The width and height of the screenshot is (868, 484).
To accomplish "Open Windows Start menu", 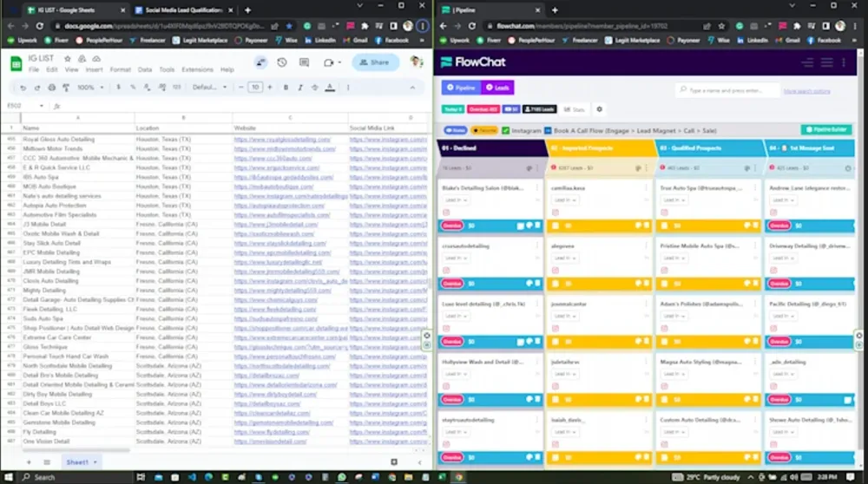I will [9, 477].
